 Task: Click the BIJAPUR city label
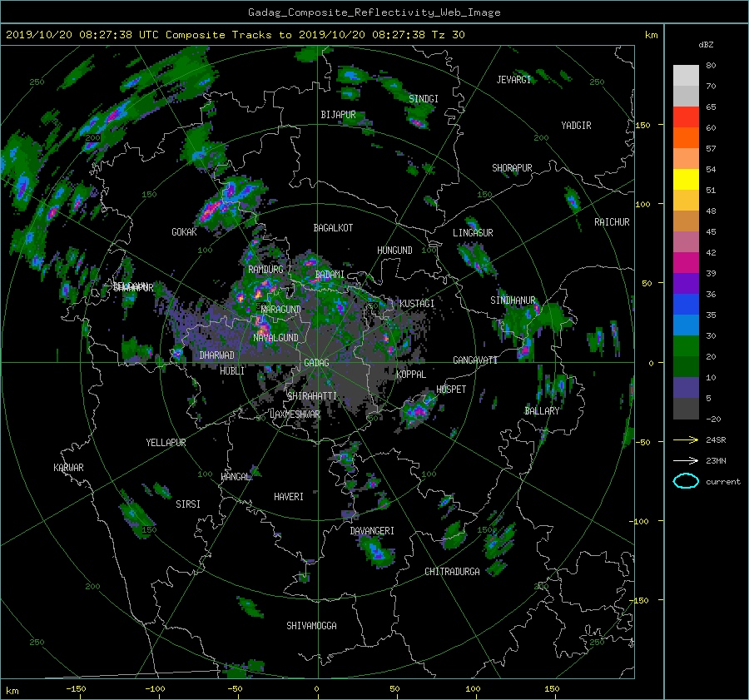[338, 115]
